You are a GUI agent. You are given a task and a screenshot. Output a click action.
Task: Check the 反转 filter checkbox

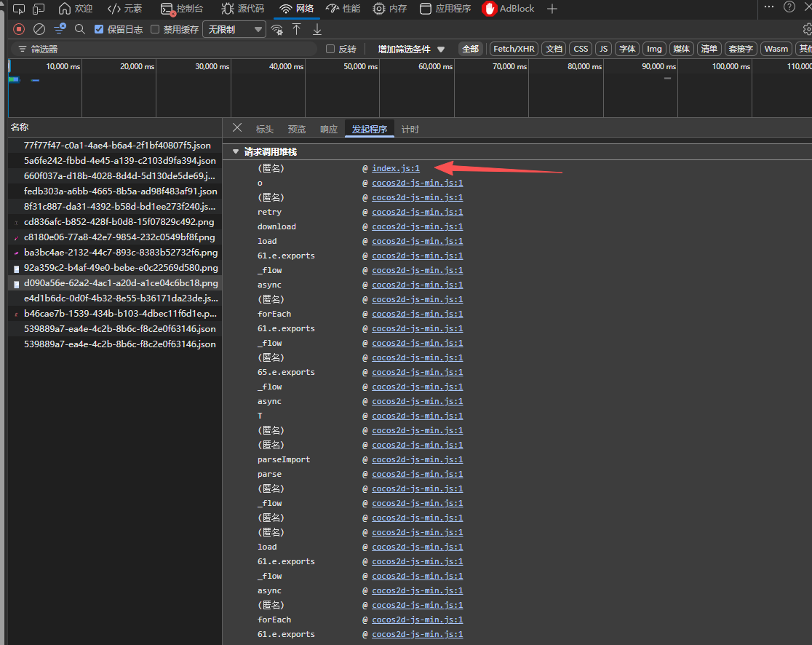click(330, 49)
